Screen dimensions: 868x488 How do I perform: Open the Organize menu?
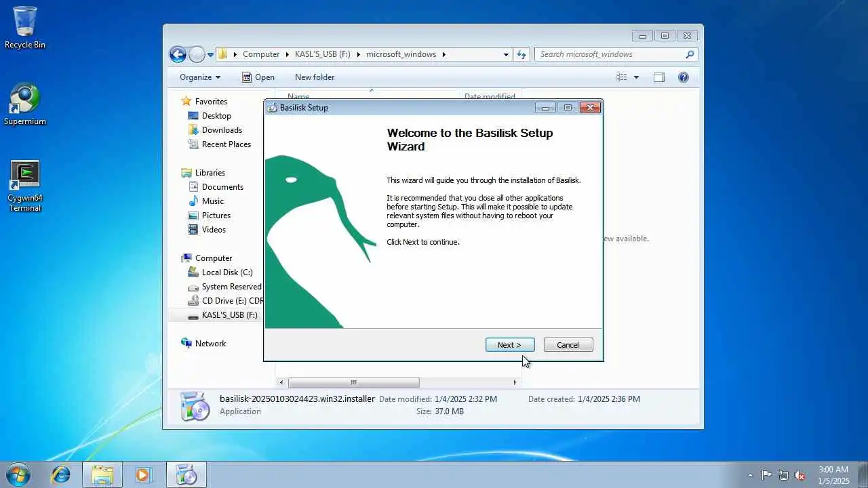pos(200,77)
